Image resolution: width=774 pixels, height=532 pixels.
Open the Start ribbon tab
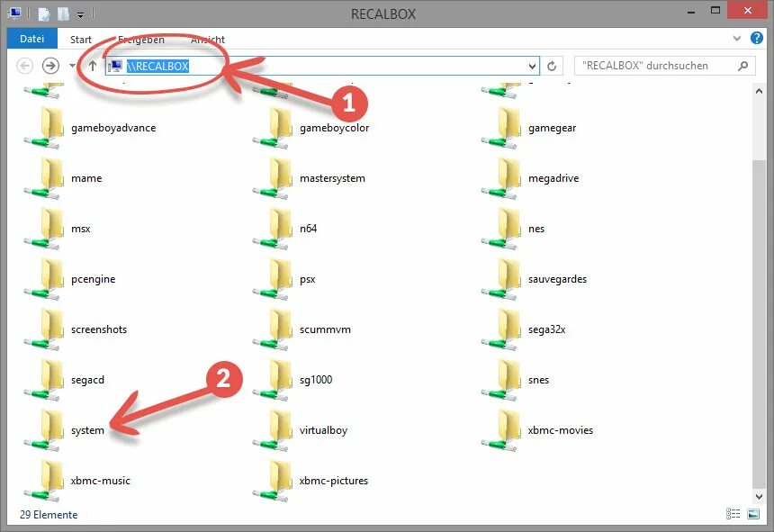(x=81, y=40)
